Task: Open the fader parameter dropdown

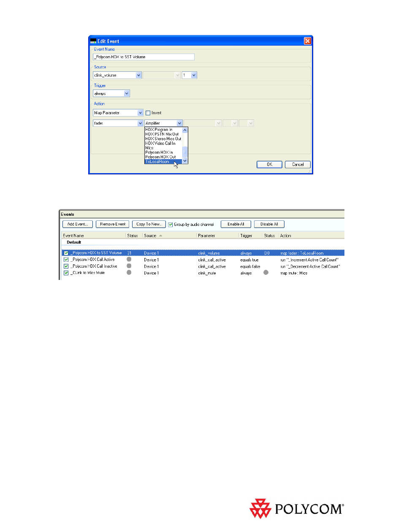Action: click(x=141, y=123)
